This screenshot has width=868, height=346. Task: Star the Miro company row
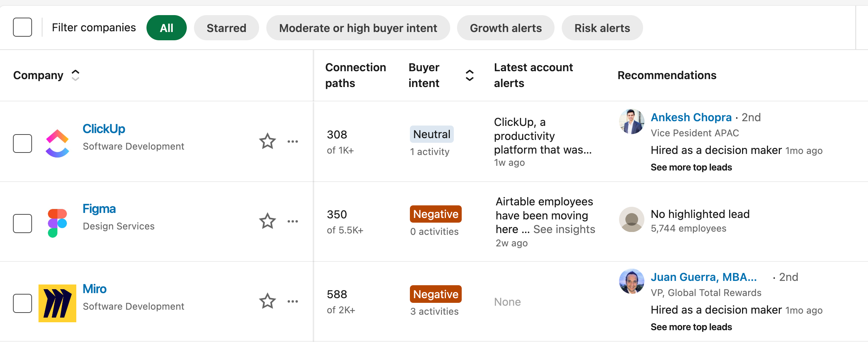267,301
